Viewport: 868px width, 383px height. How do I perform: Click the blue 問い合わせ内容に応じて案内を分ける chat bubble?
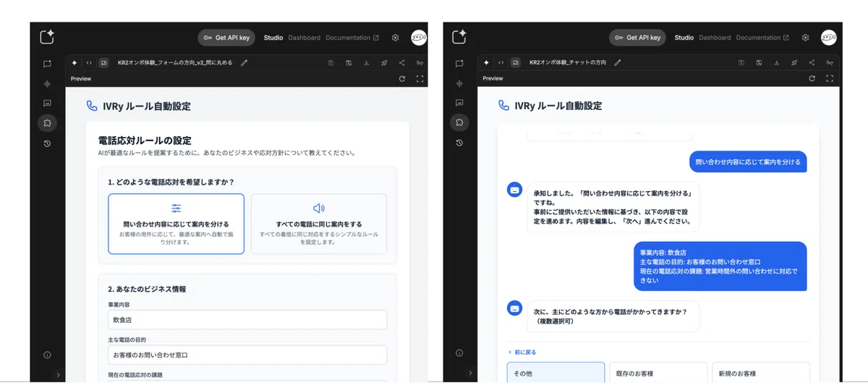[x=748, y=161]
